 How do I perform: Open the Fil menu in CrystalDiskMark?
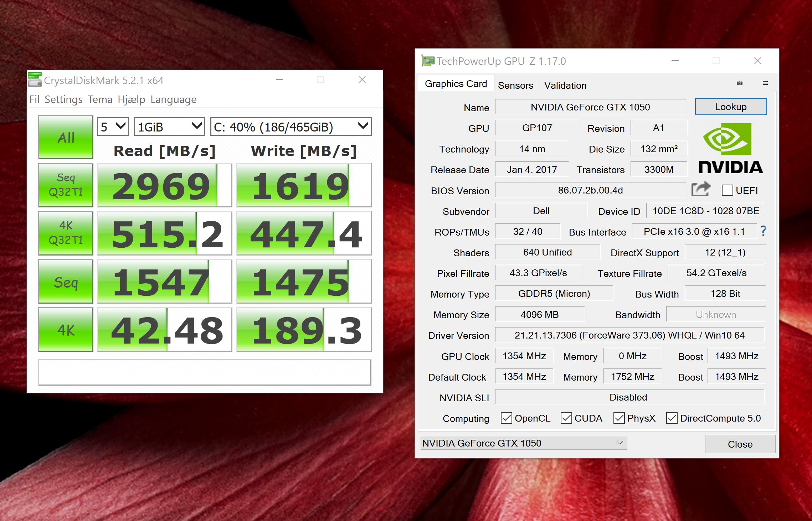[34, 99]
